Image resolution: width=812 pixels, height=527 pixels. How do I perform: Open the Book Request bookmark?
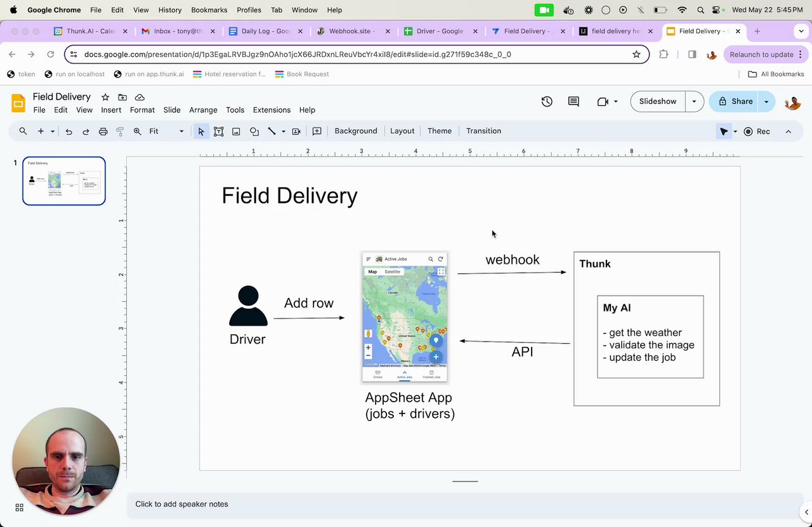[x=302, y=74]
